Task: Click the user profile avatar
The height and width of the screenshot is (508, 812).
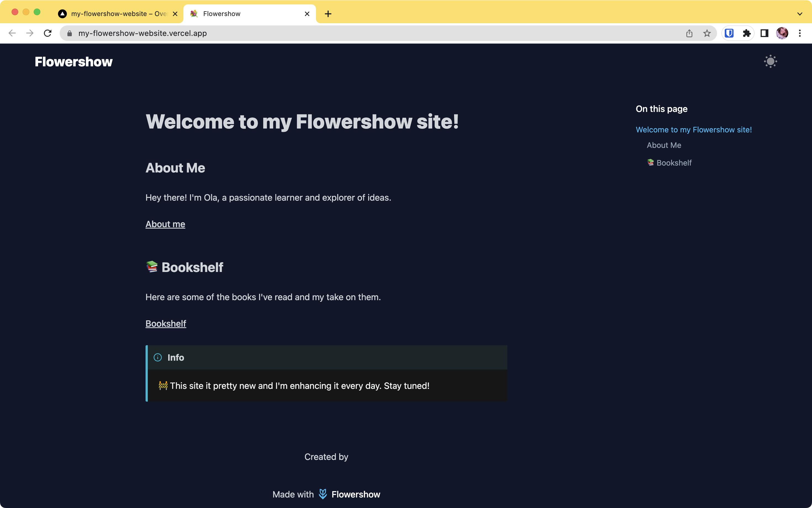Action: (x=782, y=33)
